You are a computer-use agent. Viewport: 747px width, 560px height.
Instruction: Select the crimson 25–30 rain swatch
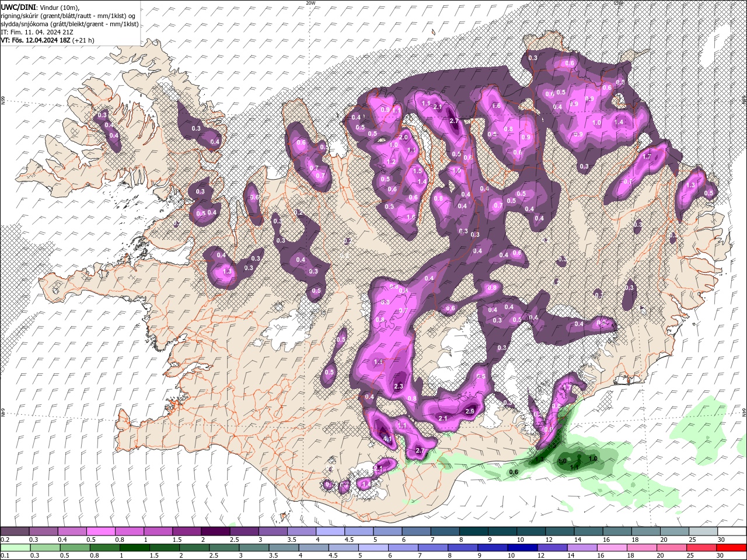pos(701,548)
